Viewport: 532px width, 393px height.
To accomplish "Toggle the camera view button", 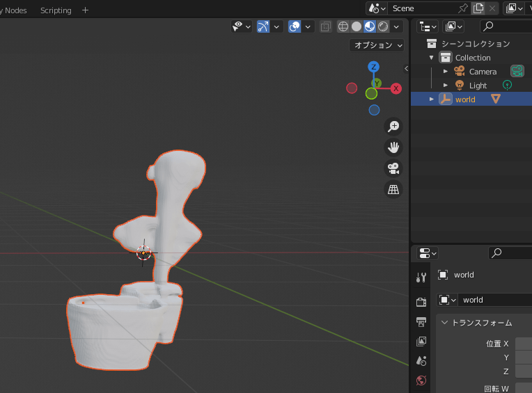I will point(393,168).
